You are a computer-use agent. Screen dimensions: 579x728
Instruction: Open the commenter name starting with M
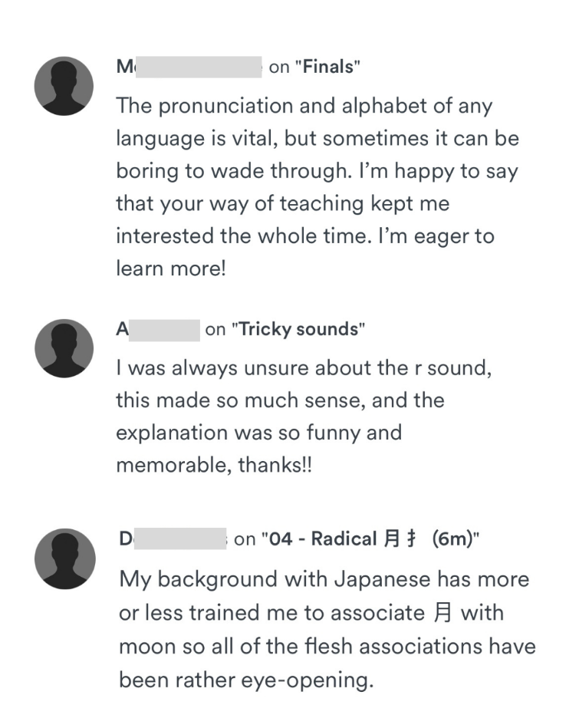(x=189, y=68)
